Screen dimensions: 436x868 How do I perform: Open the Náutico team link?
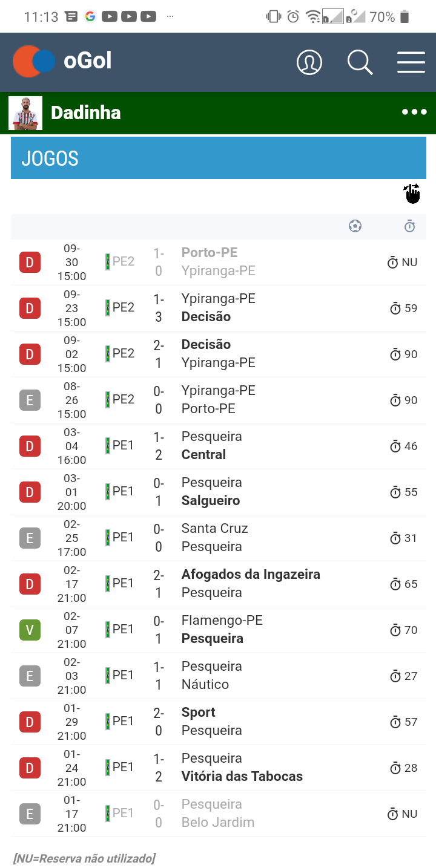click(205, 685)
